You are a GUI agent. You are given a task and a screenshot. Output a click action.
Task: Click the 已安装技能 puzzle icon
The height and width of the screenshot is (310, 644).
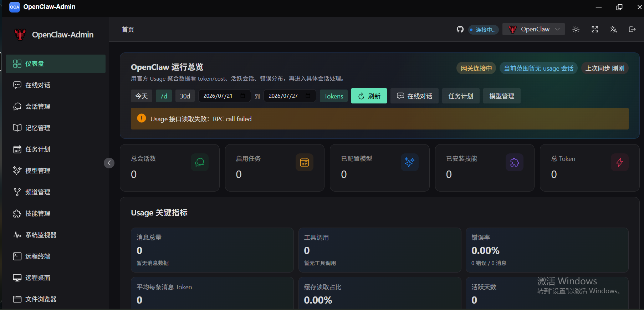tap(515, 162)
